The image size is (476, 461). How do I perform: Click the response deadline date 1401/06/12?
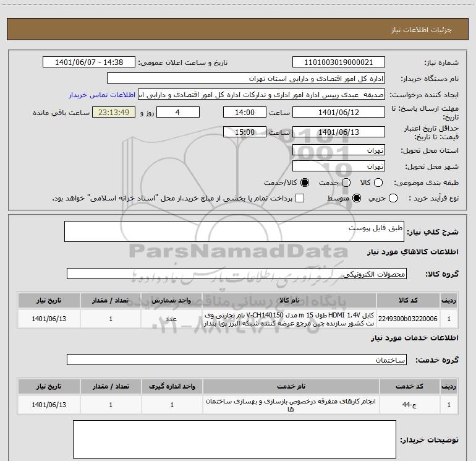point(339,112)
